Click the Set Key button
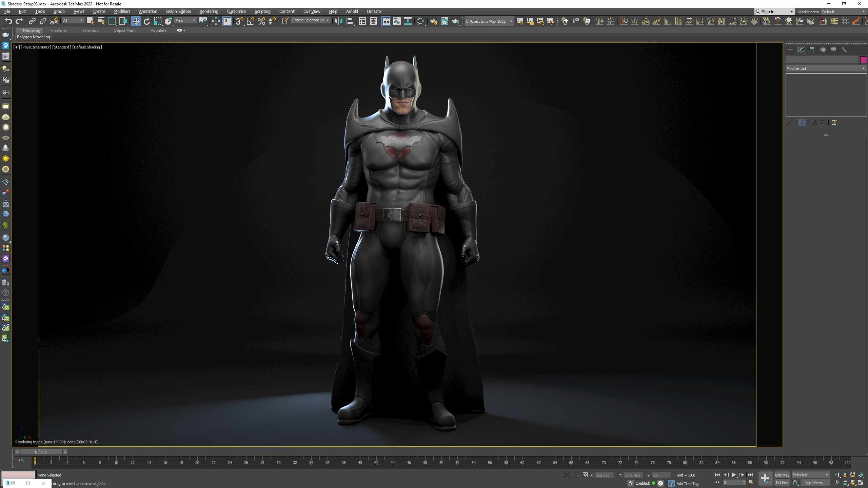 782,483
